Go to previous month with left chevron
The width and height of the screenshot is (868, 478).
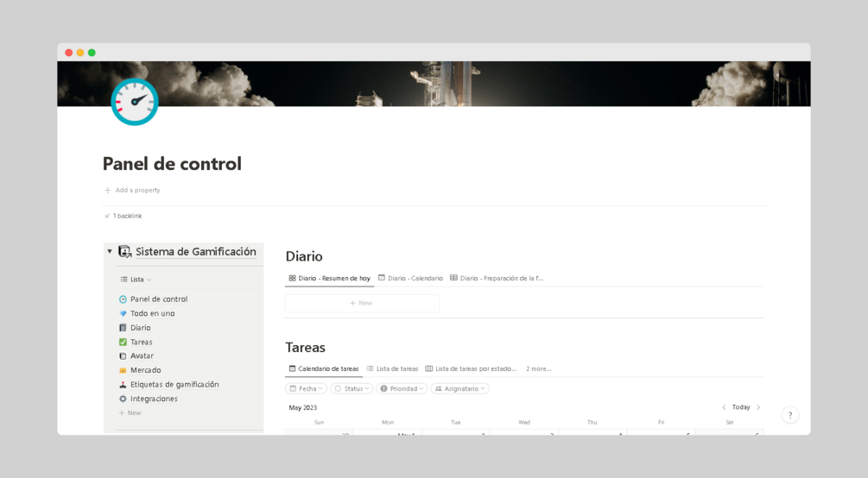(724, 407)
